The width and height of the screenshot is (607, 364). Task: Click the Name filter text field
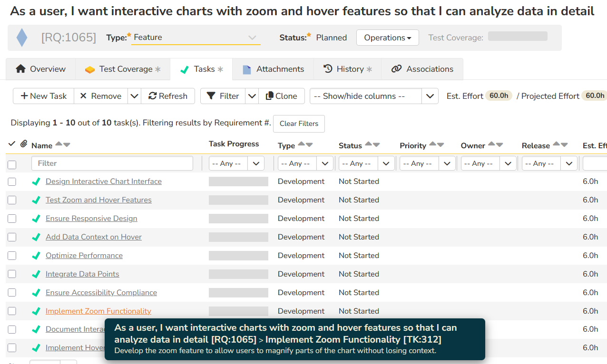(112, 163)
